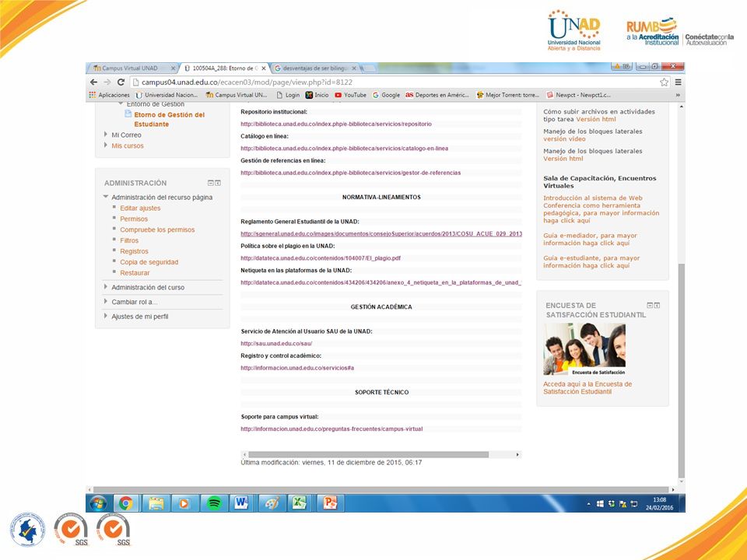
Task: Collapse Administración del recurso página
Action: click(105, 197)
